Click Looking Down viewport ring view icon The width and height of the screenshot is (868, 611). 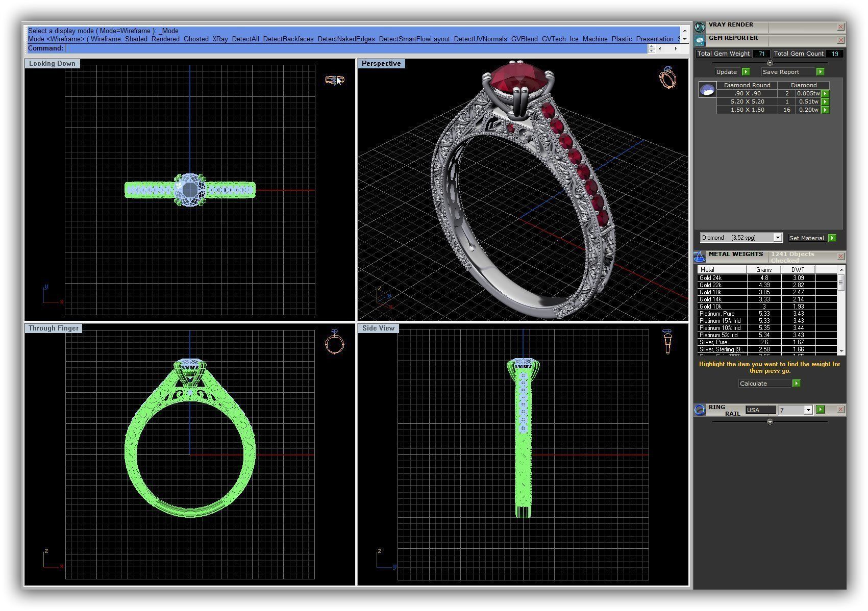(335, 80)
